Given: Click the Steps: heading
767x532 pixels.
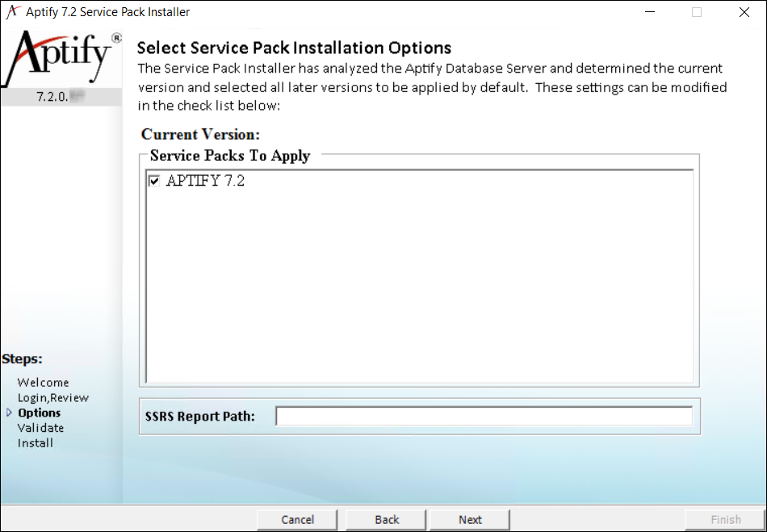Looking at the screenshot, I should coord(22,359).
